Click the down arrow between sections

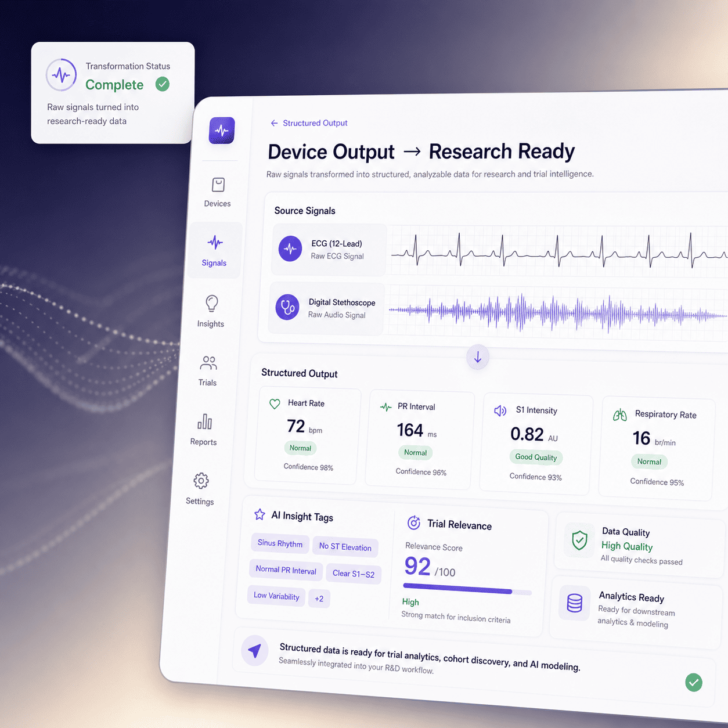tap(478, 358)
